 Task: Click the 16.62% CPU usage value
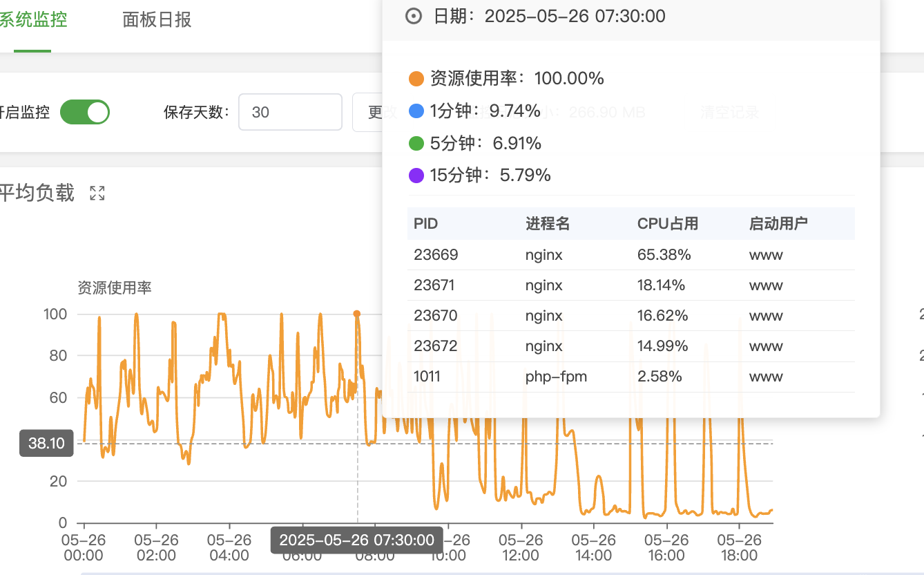(663, 316)
